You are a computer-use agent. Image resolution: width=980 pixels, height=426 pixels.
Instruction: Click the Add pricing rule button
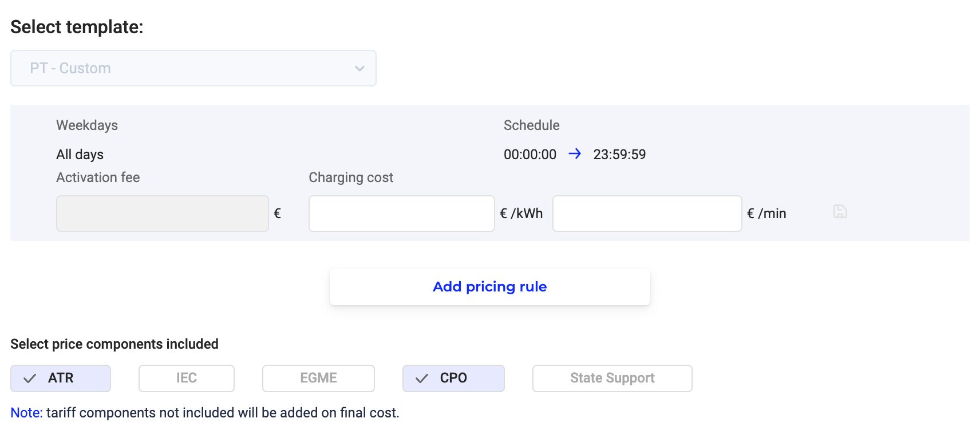[489, 287]
